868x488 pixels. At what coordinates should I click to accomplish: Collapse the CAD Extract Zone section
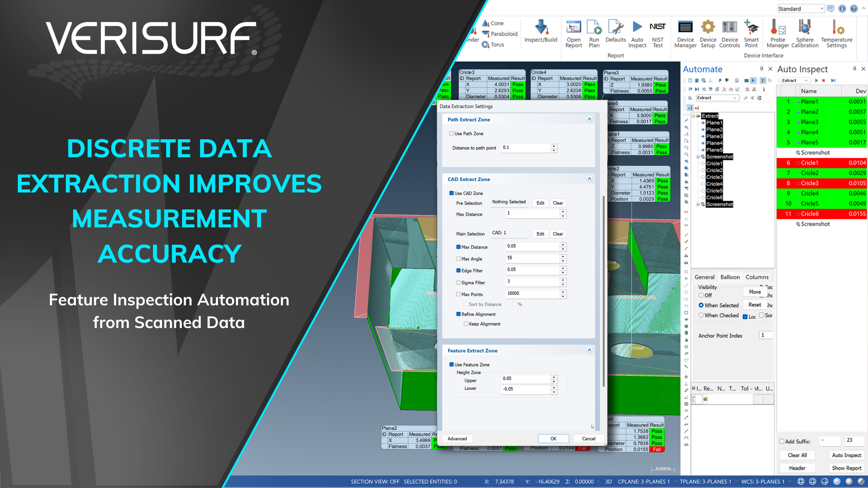589,179
